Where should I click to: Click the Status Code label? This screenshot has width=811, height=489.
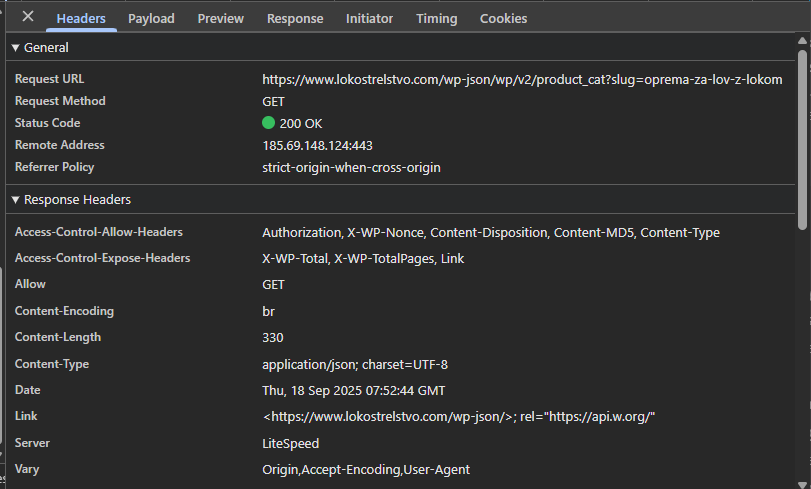point(47,123)
